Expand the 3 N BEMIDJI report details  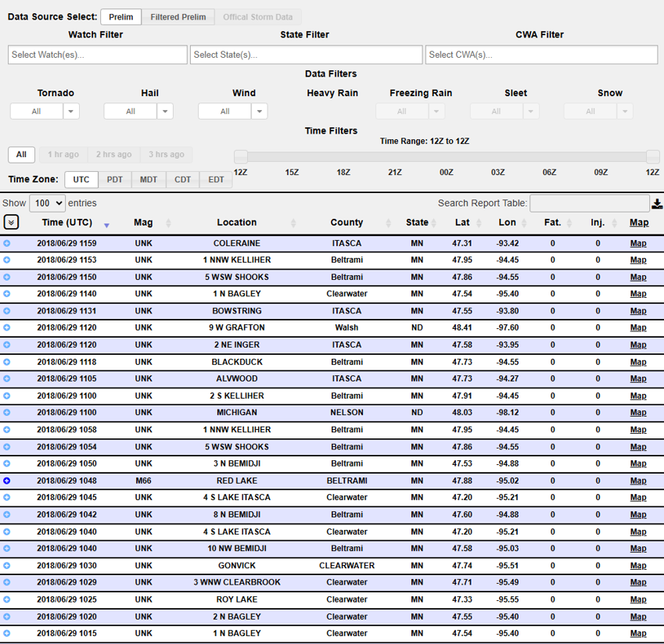point(7,463)
